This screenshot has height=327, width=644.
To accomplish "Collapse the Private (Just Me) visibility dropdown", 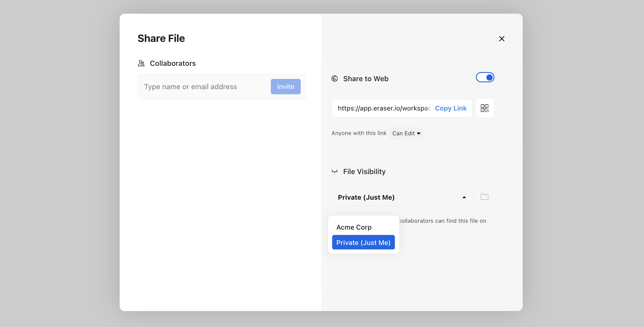I will coord(399,197).
